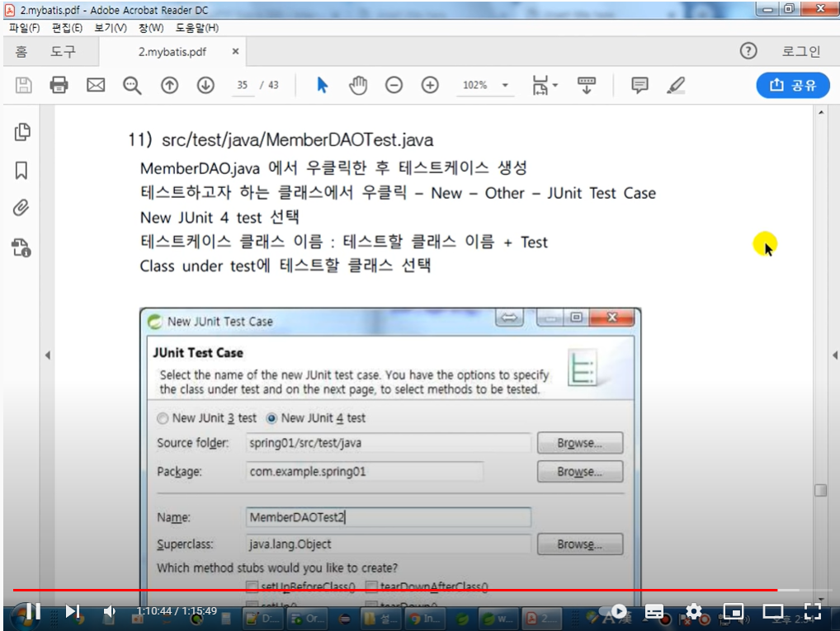The height and width of the screenshot is (631, 840).
Task: Expand the left navigation pane arrow
Action: pos(48,356)
